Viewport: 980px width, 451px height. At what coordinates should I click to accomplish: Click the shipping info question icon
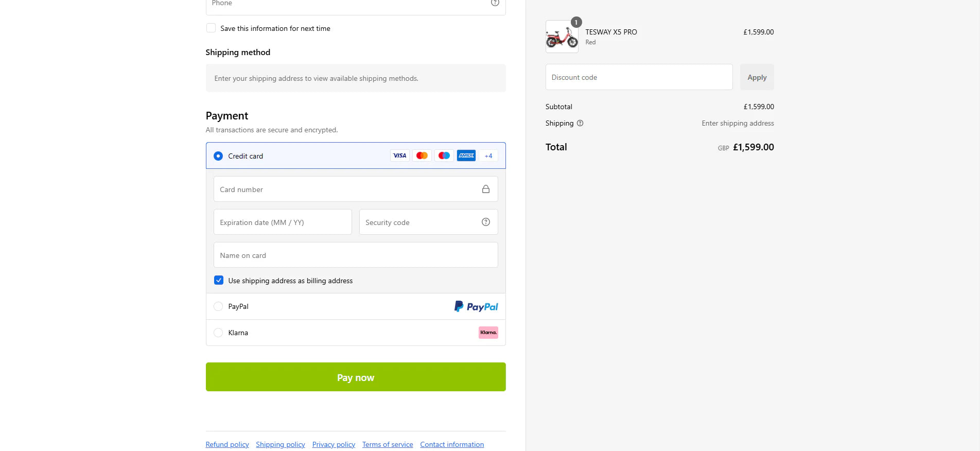tap(580, 123)
